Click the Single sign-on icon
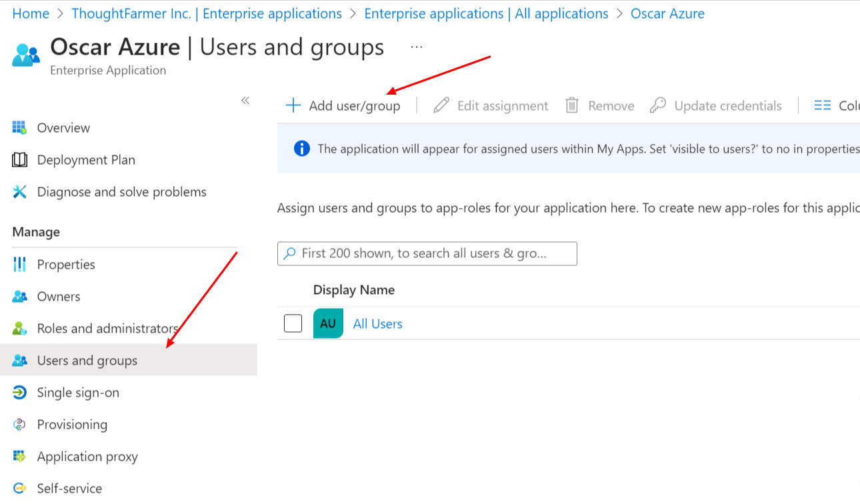The height and width of the screenshot is (504, 860). tap(20, 393)
